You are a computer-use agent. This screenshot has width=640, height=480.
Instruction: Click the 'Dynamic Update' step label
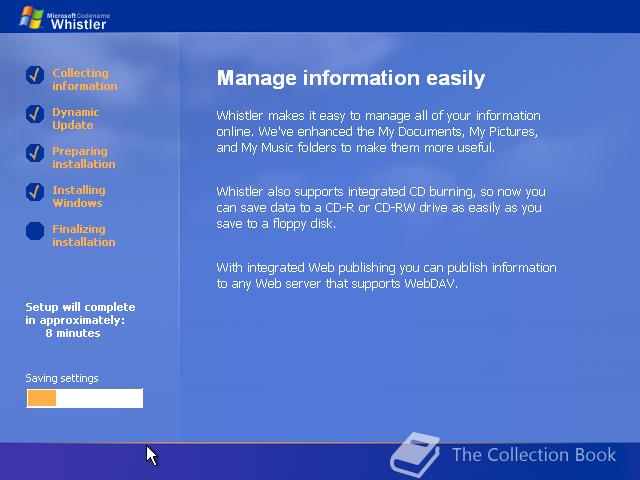point(76,118)
